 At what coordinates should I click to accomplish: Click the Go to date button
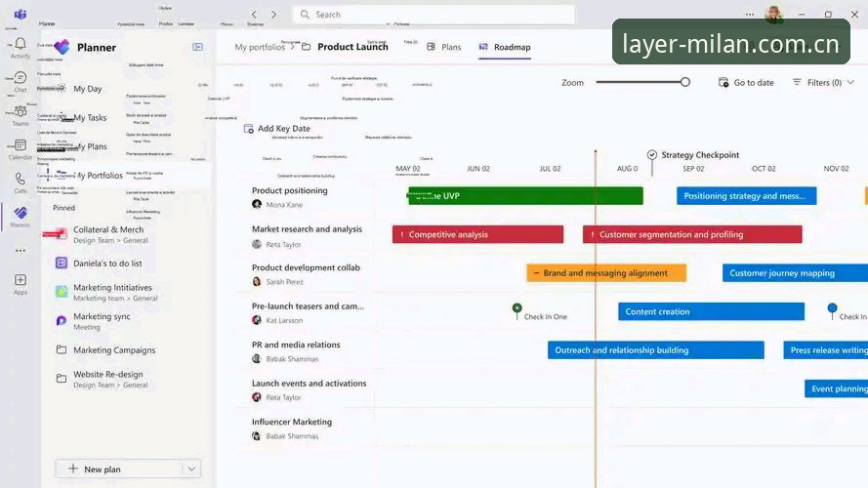click(746, 82)
